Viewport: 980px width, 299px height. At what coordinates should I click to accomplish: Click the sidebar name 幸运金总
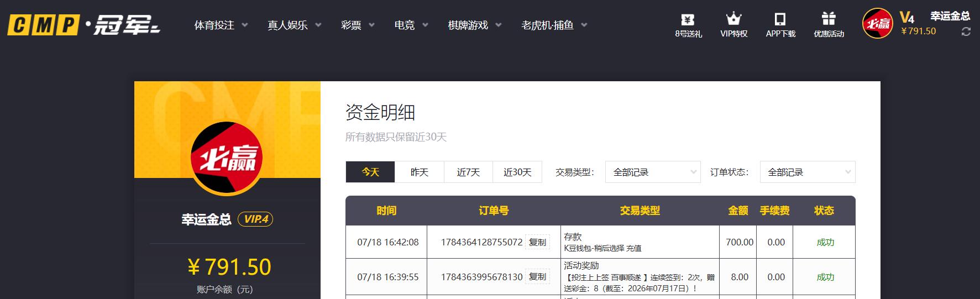(206, 219)
